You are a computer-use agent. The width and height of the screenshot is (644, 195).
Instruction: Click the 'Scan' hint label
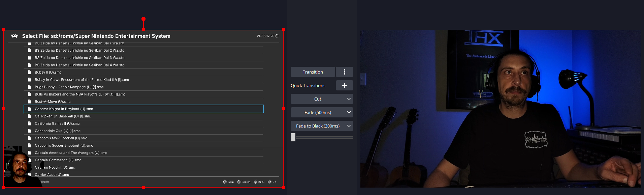tap(231, 182)
